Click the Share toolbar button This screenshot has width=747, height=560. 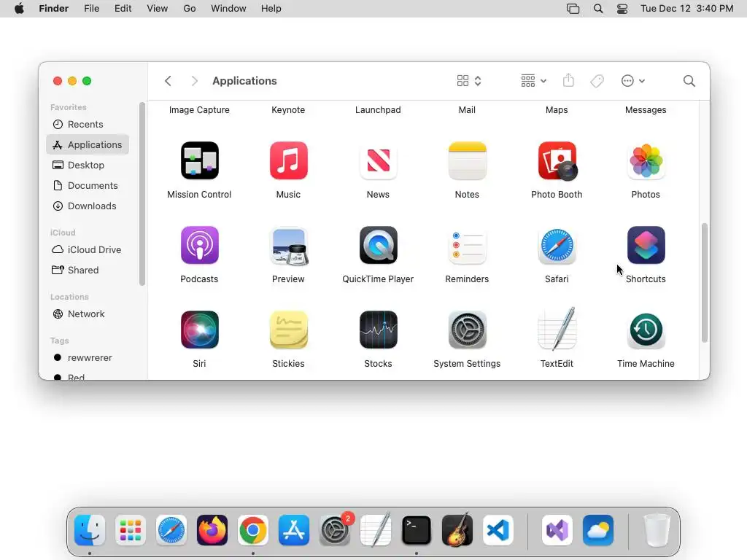point(568,80)
